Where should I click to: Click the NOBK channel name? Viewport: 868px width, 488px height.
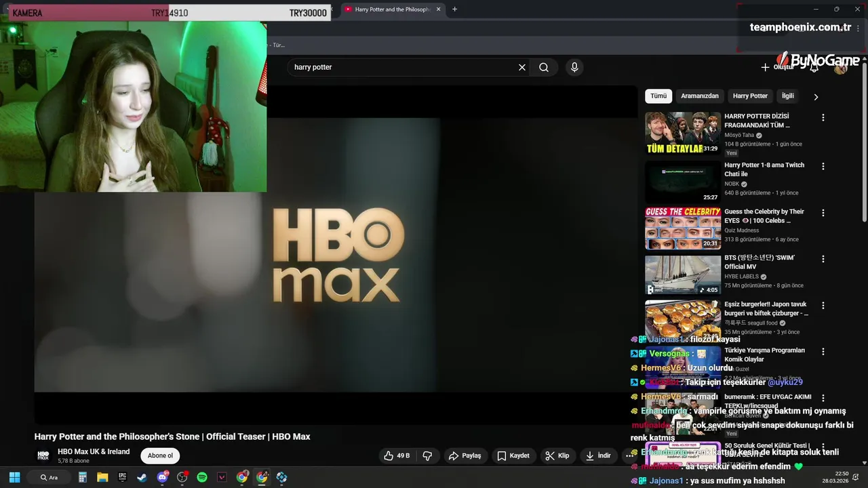click(732, 184)
